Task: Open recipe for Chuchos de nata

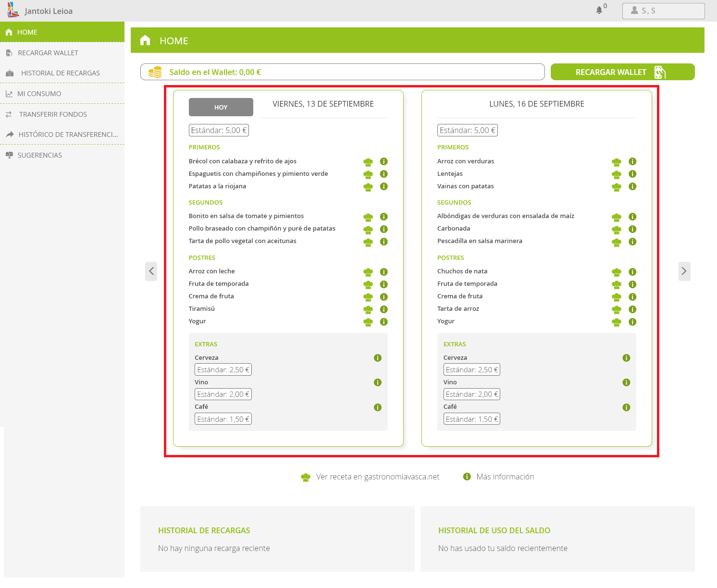Action: pos(617,272)
